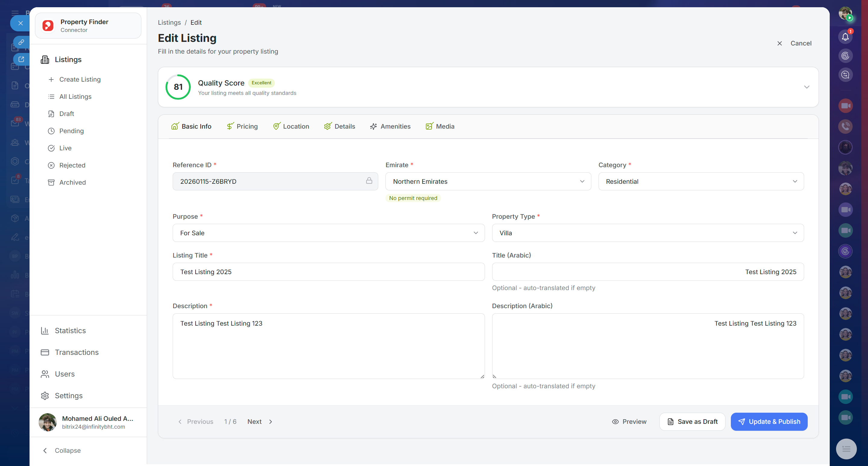Switch to the Pricing tab
Viewport: 868px width, 466px height.
(x=242, y=126)
